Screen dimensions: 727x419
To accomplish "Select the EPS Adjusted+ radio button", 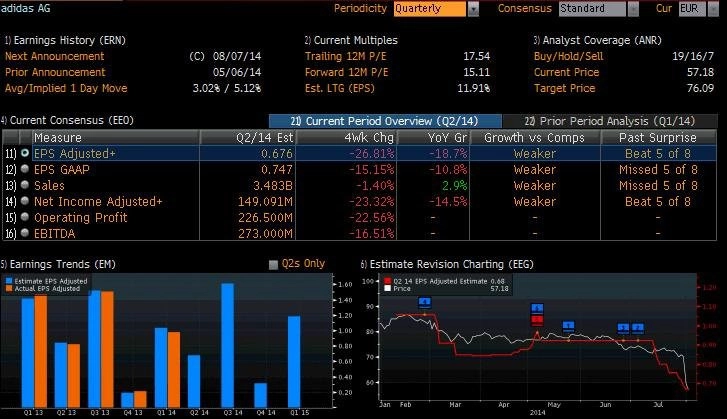I will tap(25, 152).
